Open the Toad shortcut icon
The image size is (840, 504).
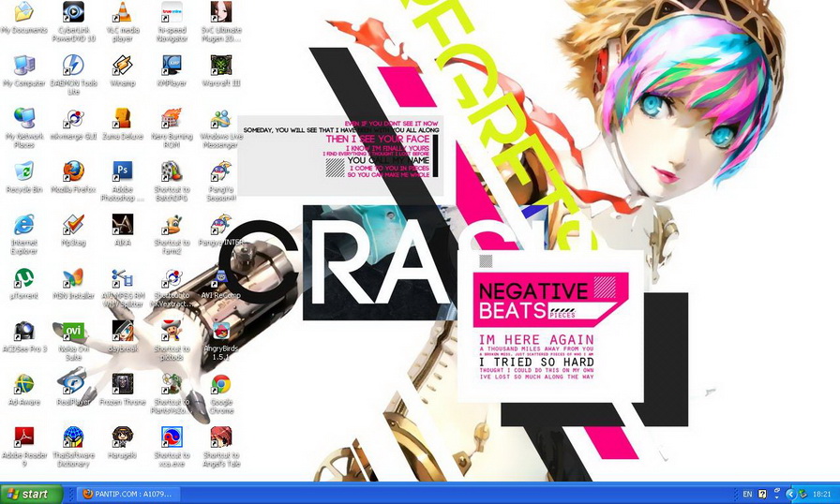coord(172,330)
